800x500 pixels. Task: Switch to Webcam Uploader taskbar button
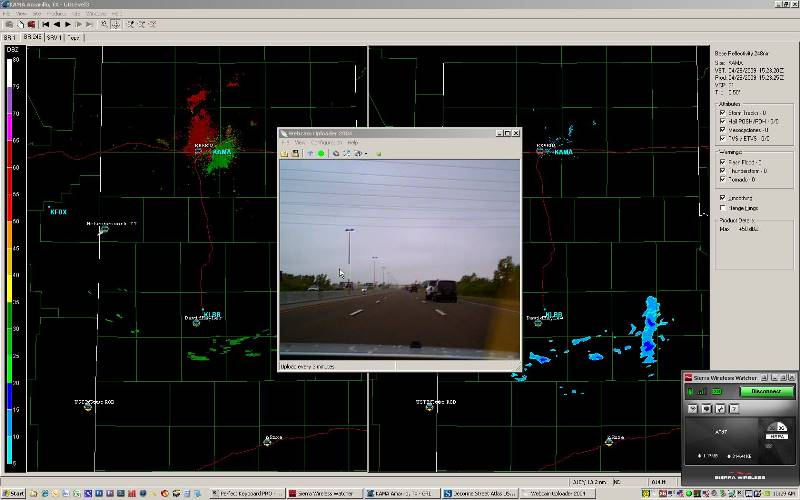pos(557,493)
